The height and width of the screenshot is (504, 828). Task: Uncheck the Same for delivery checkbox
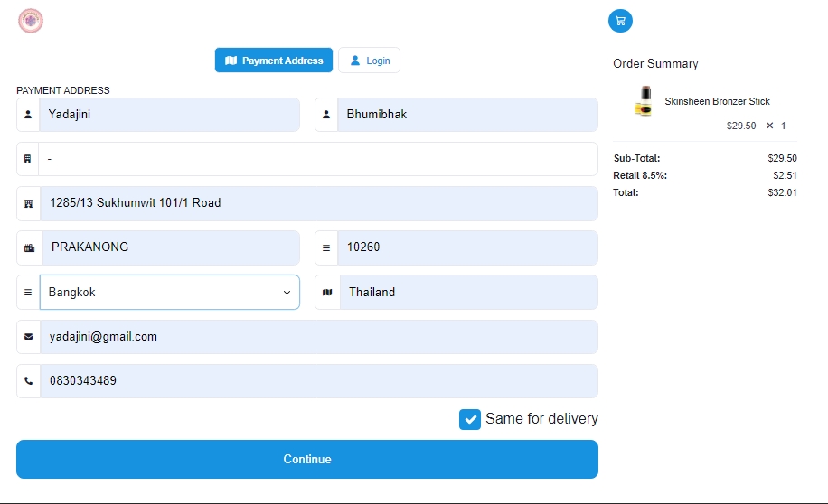tap(470, 419)
